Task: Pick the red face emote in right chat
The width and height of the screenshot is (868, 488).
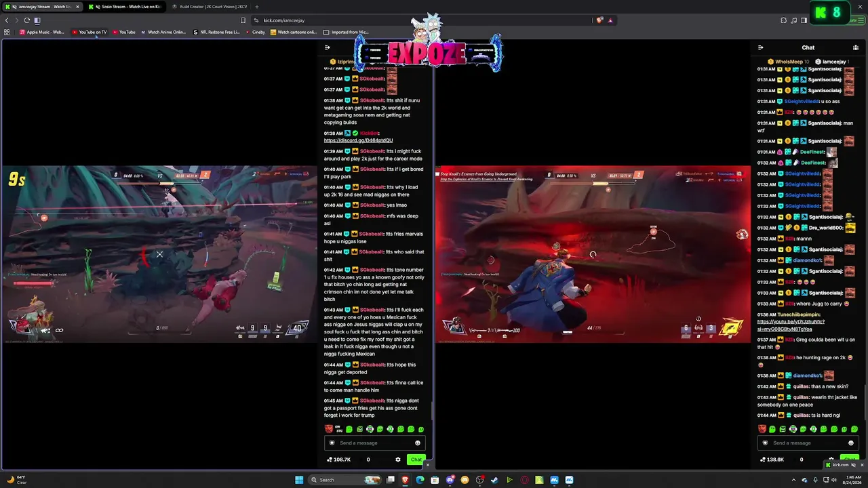Action: pyautogui.click(x=762, y=429)
